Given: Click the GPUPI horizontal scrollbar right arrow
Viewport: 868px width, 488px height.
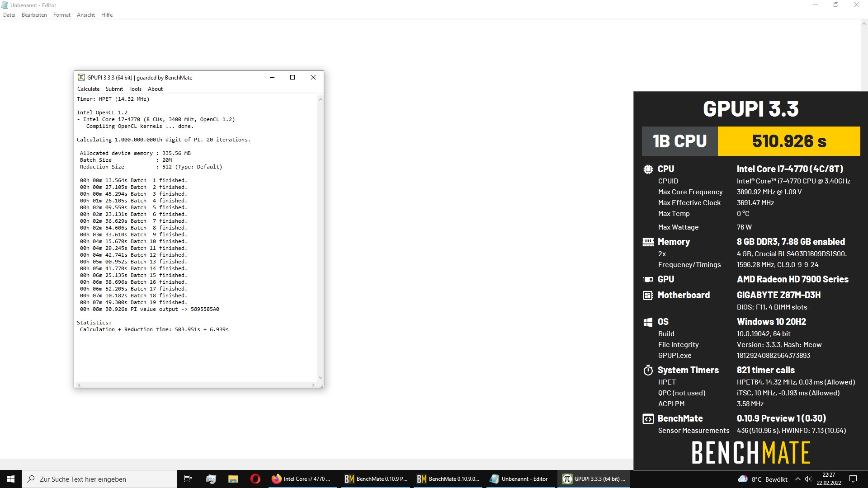Looking at the screenshot, I should 313,385.
